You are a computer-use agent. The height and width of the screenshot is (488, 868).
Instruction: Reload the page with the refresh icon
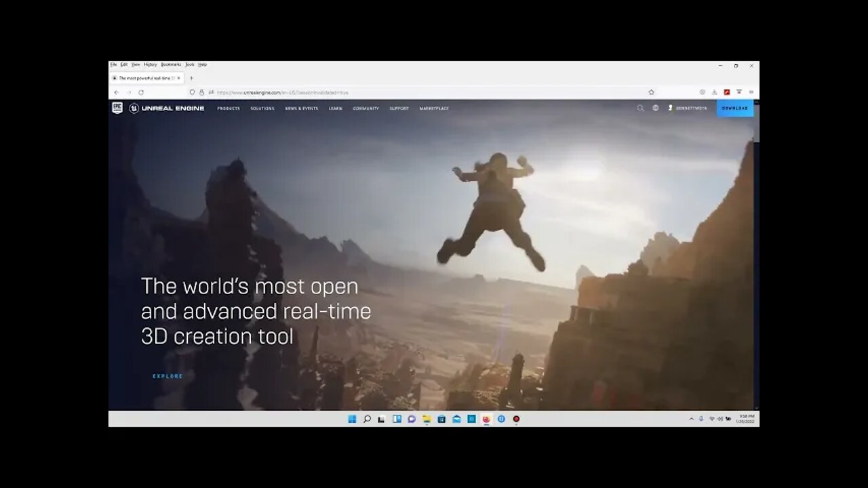tap(141, 92)
